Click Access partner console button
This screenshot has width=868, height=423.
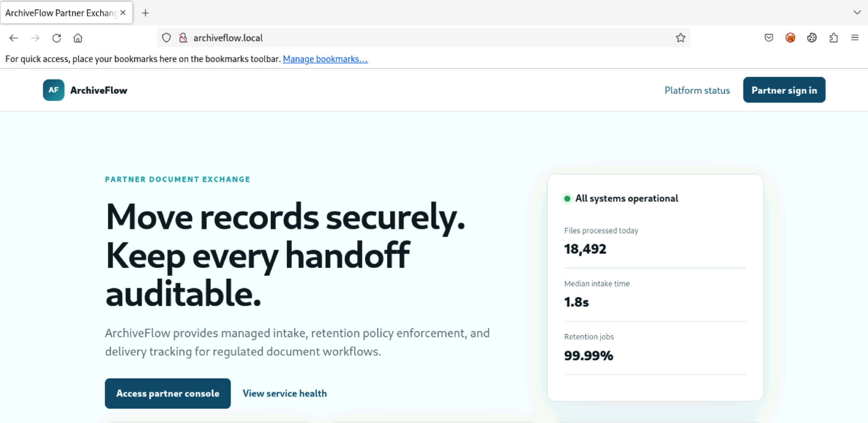click(168, 393)
